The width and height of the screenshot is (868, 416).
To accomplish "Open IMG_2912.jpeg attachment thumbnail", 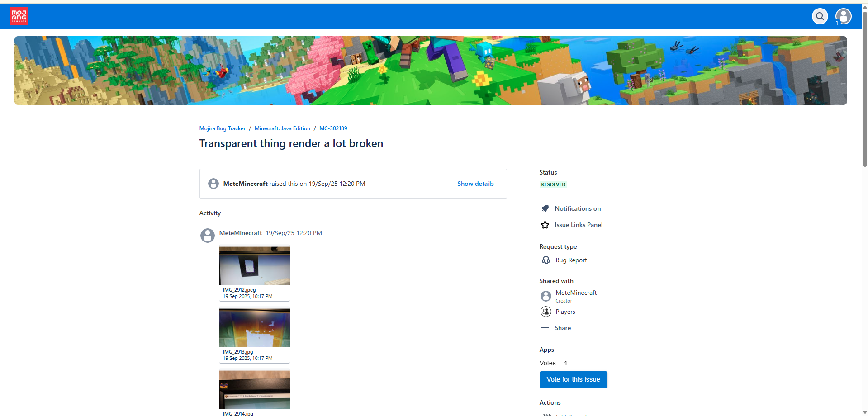I will pos(255,265).
